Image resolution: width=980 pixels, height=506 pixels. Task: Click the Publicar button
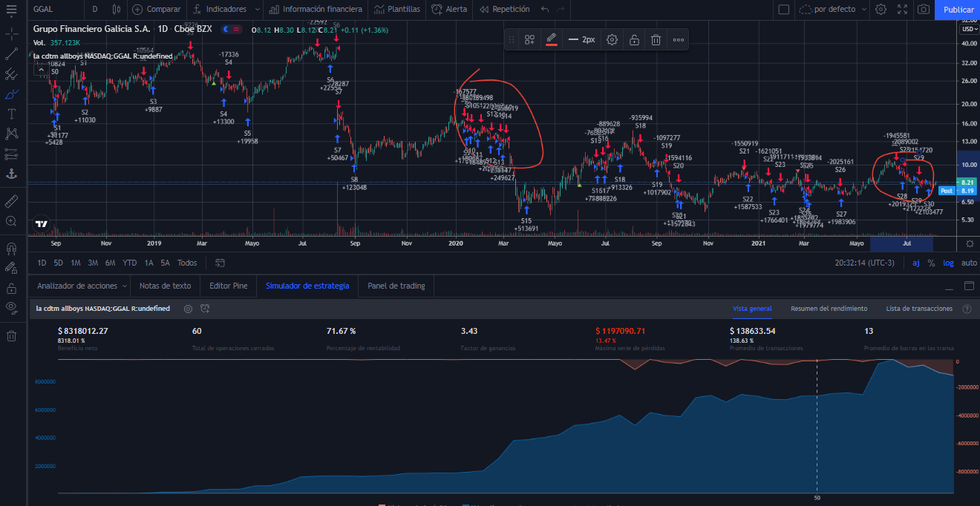[x=958, y=9]
